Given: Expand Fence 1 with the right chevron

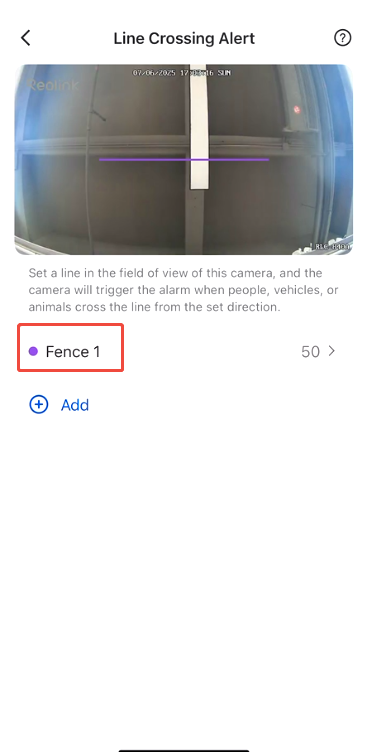Looking at the screenshot, I should [331, 351].
